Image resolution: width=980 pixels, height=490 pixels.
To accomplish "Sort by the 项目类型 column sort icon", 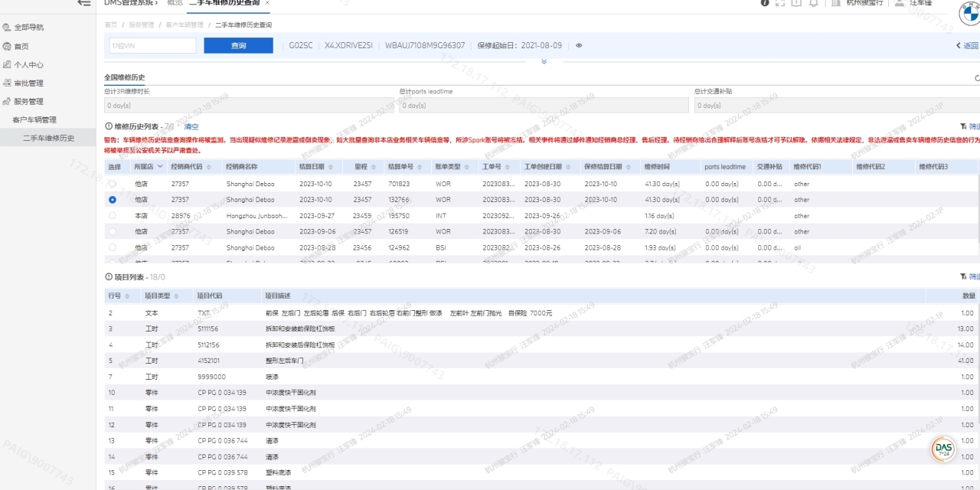I will click(x=176, y=296).
